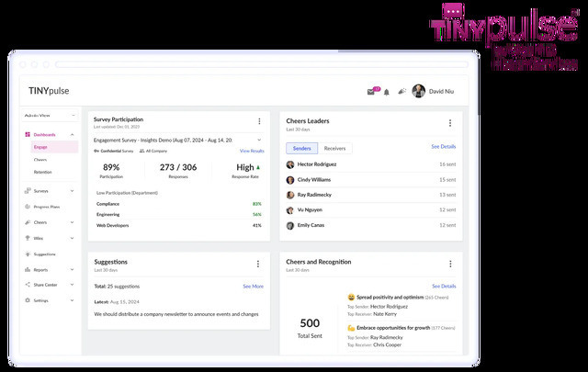Click the Dashboards icon in the sidebar
This screenshot has width=588, height=372.
point(28,135)
